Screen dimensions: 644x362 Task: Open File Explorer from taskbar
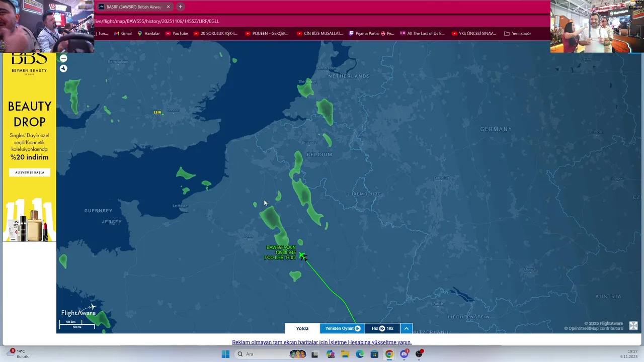point(345,354)
